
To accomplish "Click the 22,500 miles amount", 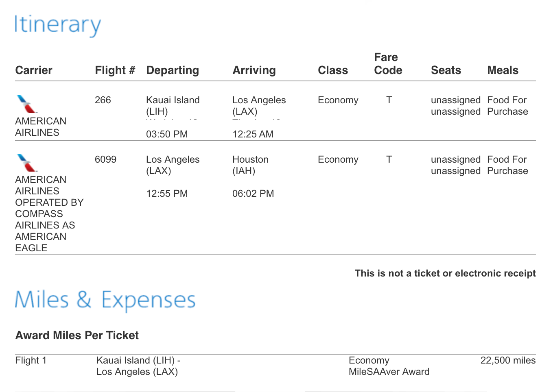I will point(508,360).
